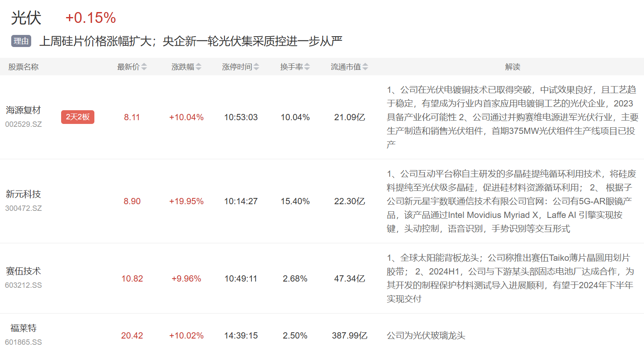The height and width of the screenshot is (351, 644).
Task: Click 福莱特 interpretation text 公司为光伏玻璃龙头
Action: 426,336
